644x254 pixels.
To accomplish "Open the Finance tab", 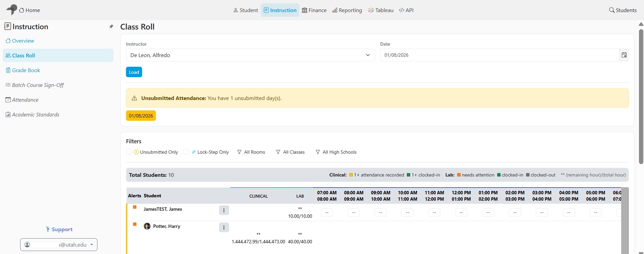I will [314, 10].
